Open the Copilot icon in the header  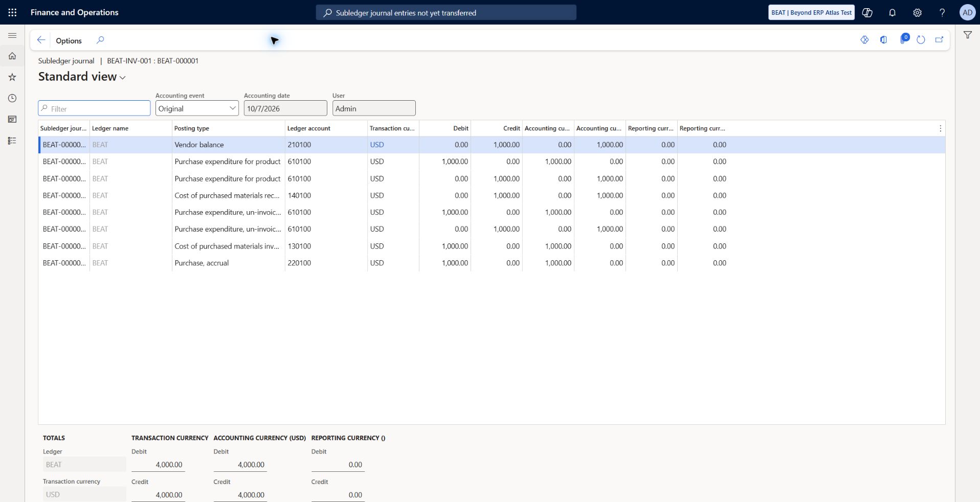(867, 12)
